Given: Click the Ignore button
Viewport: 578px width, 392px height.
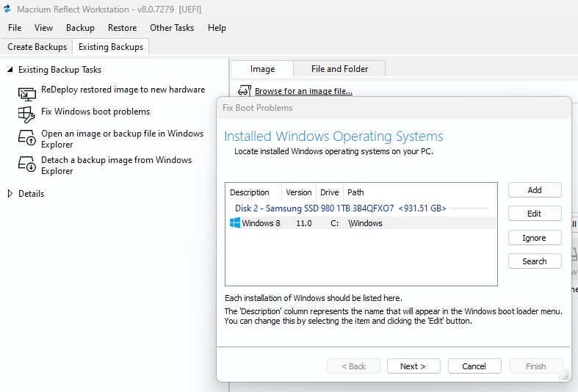Looking at the screenshot, I should click(535, 238).
